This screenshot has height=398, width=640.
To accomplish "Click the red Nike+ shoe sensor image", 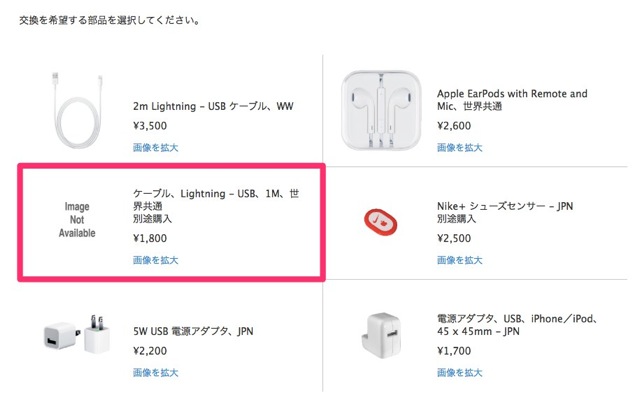I will click(381, 222).
